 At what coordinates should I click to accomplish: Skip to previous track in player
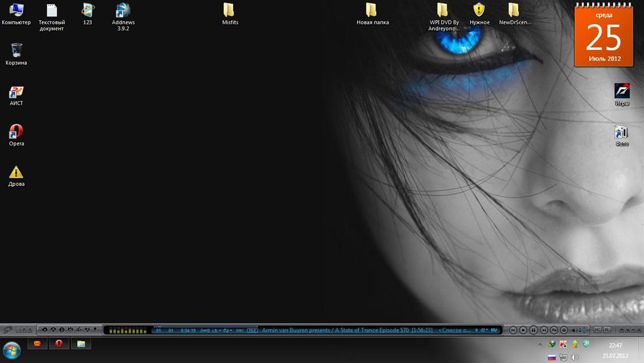513,330
